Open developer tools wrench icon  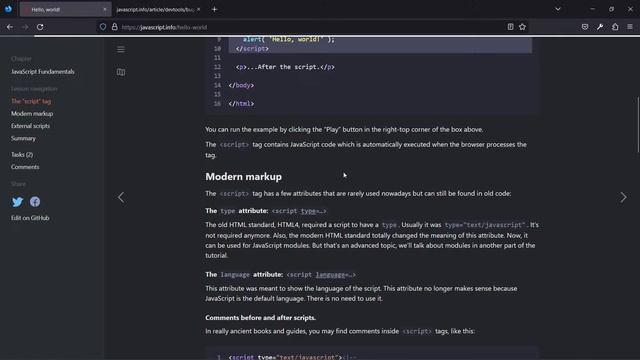click(600, 27)
